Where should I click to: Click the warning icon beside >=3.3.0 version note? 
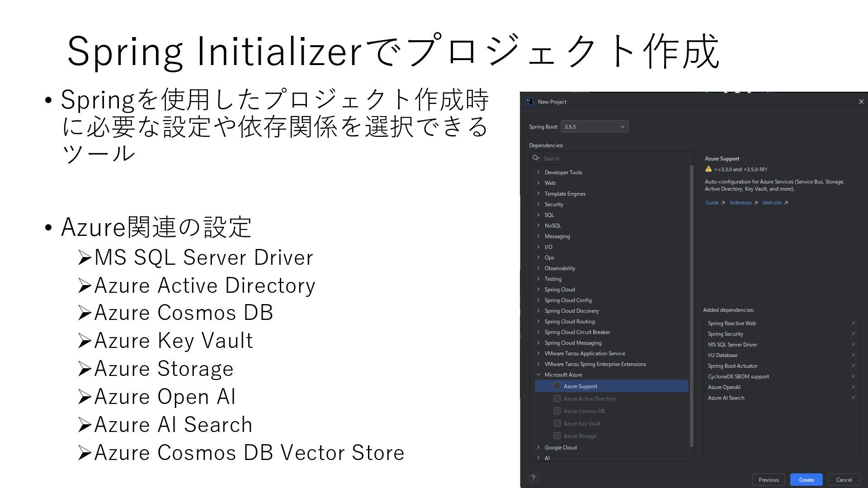tap(708, 169)
